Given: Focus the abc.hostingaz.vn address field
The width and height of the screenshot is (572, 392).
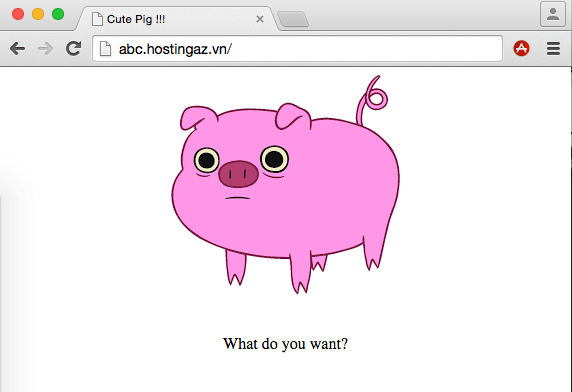Looking at the screenshot, I should [297, 49].
